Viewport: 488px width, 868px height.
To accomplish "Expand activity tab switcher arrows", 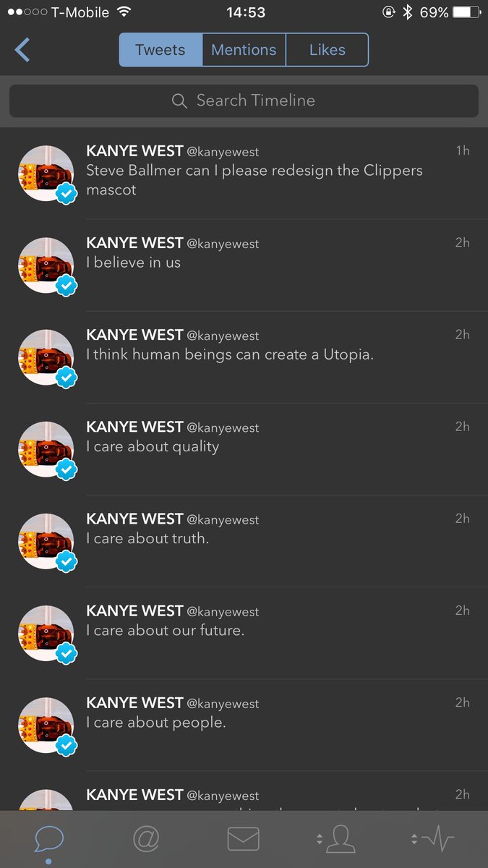I will tap(414, 839).
